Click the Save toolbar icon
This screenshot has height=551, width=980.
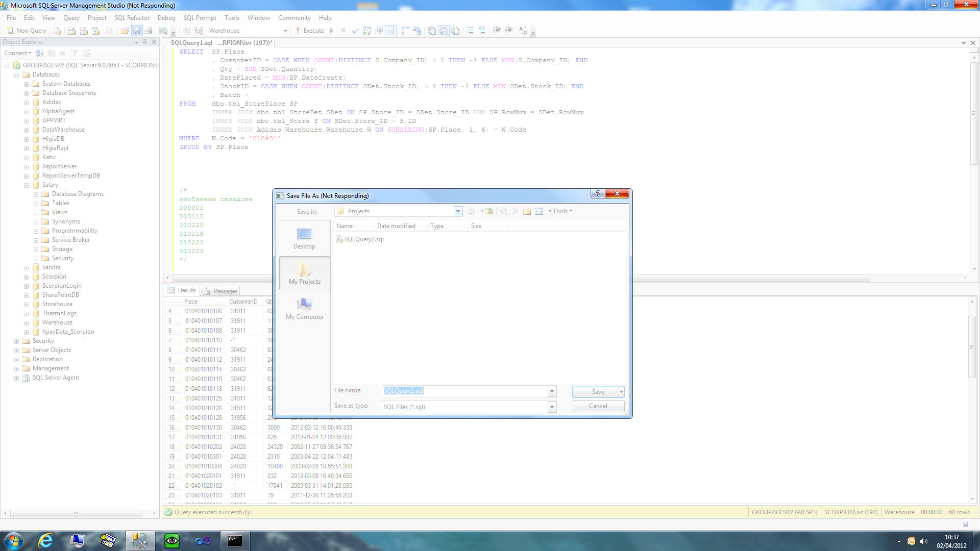[137, 31]
